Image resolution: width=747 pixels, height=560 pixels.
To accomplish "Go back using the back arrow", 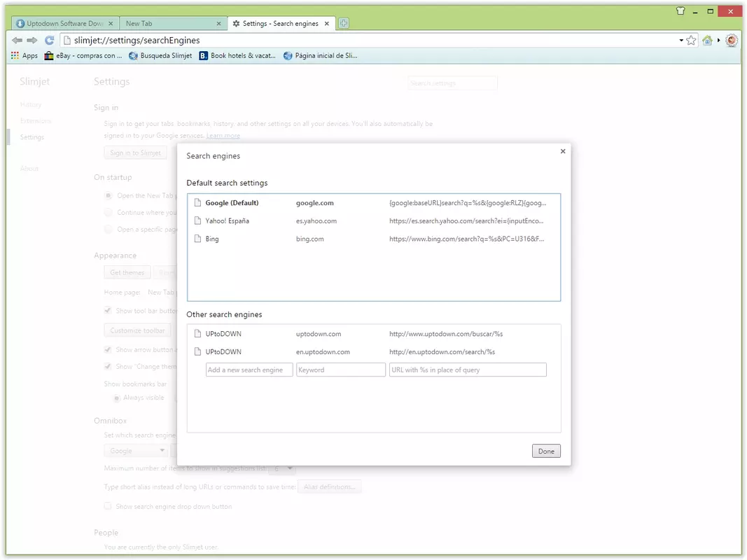I will [x=17, y=41].
